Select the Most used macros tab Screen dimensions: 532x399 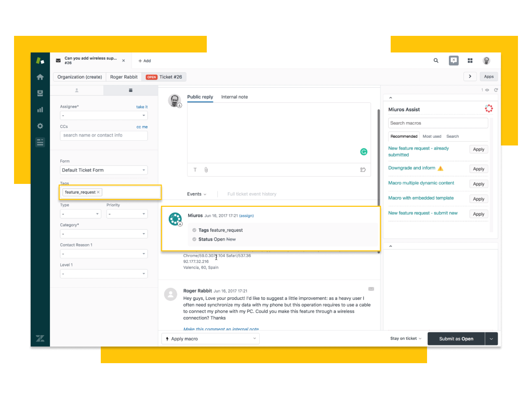coord(432,136)
